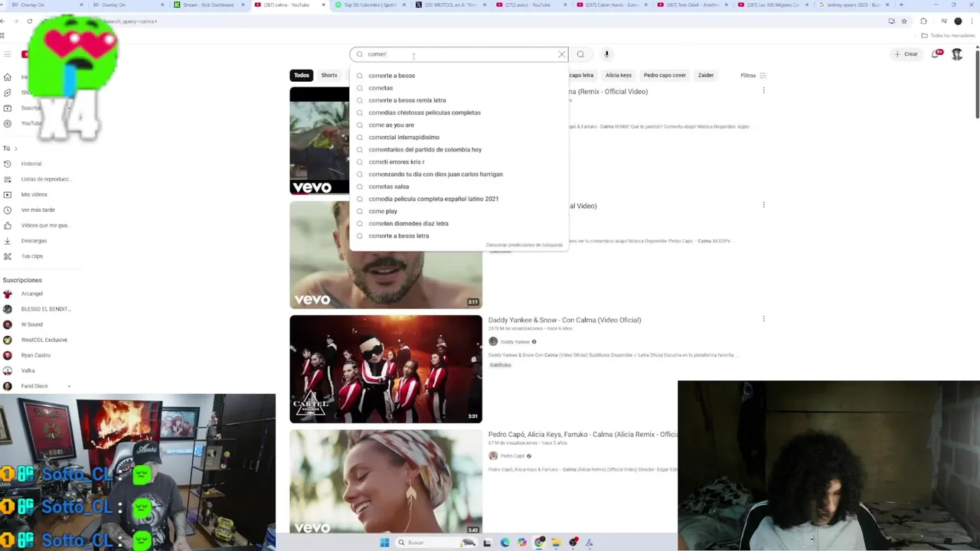Viewport: 980px width, 551px height.
Task: Open the W Sound subscription
Action: 32,324
